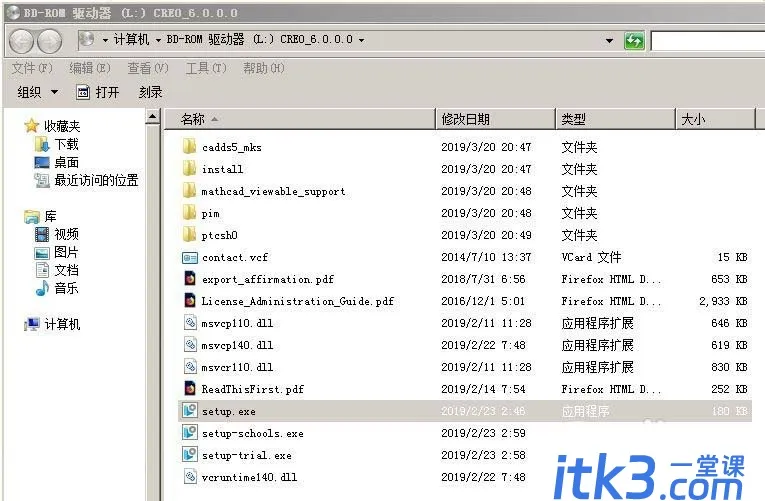Click the contact.vcf vCard icon
Screen dimensions: 765x501
(x=189, y=257)
